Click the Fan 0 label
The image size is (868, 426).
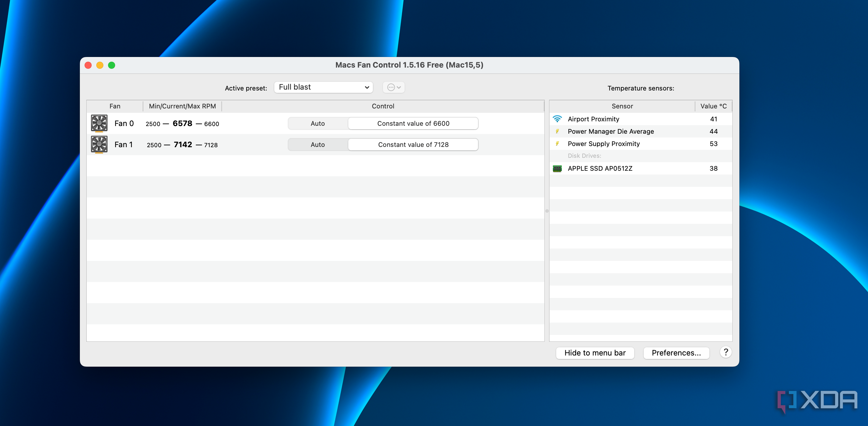(124, 123)
